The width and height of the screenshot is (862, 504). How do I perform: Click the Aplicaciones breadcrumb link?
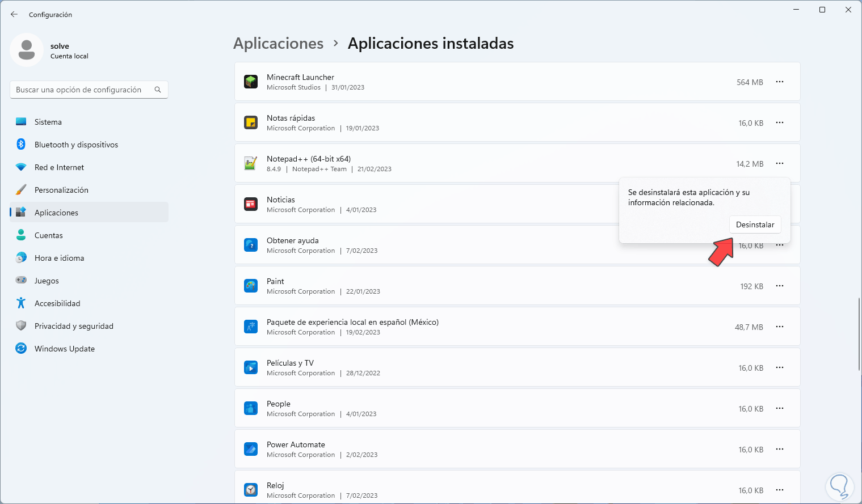pos(279,44)
